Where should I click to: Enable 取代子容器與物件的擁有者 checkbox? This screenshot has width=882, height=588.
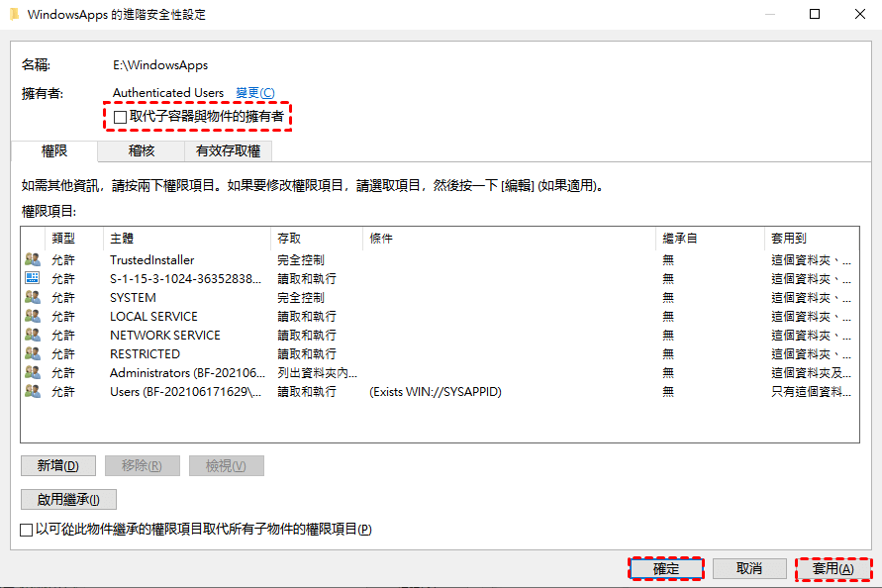[x=120, y=117]
